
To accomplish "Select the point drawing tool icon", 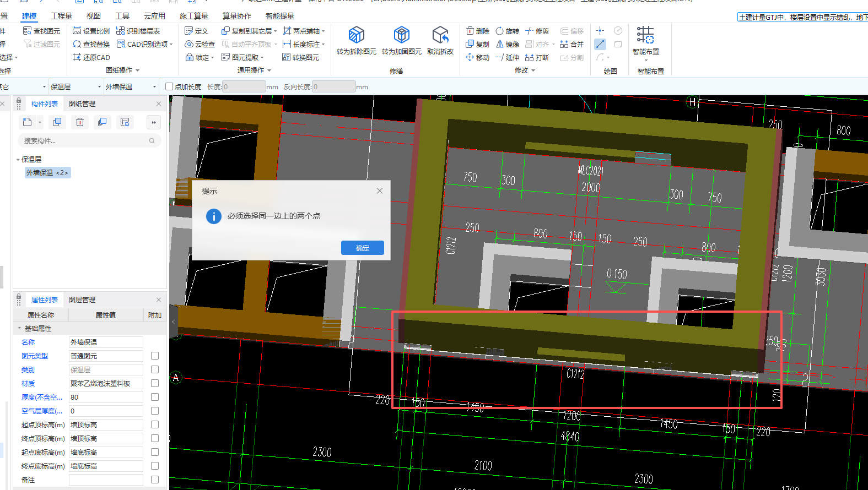I will pos(600,31).
